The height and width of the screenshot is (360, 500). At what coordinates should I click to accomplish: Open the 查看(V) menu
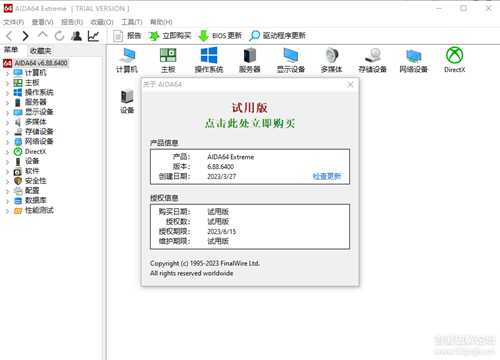pos(42,22)
